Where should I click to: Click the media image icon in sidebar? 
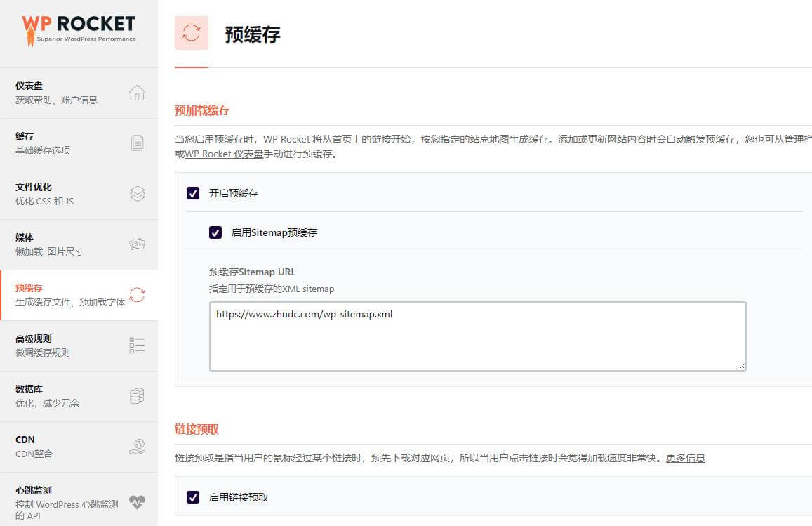138,244
